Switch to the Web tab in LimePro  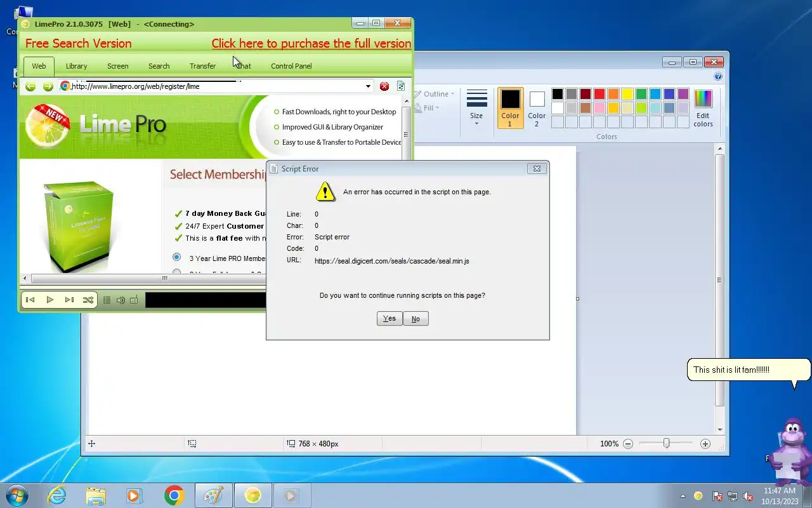(x=39, y=66)
